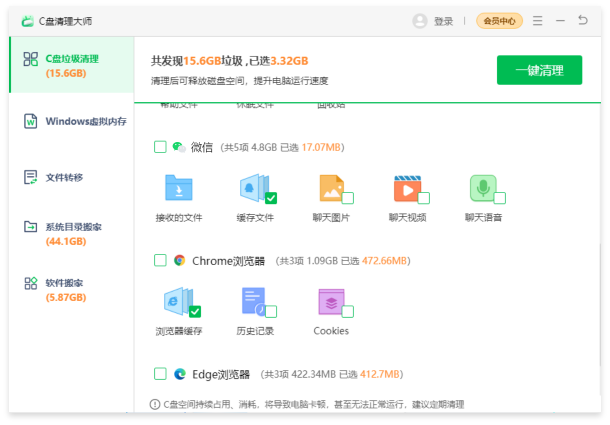
Task: Click the Chrome history record icon
Action: (254, 301)
